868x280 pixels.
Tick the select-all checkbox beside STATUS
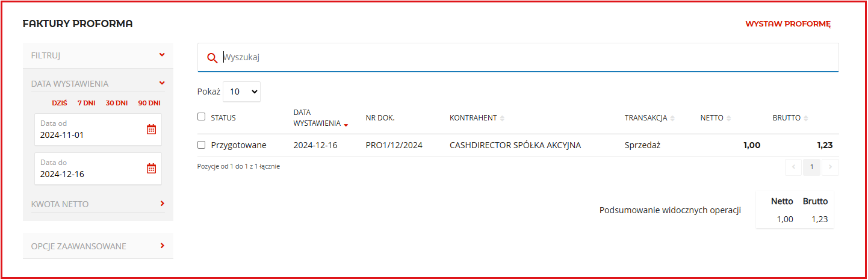tap(202, 117)
